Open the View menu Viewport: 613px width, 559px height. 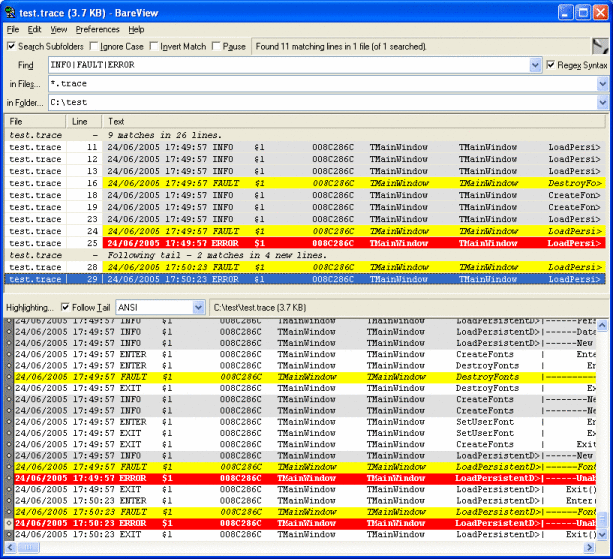59,30
